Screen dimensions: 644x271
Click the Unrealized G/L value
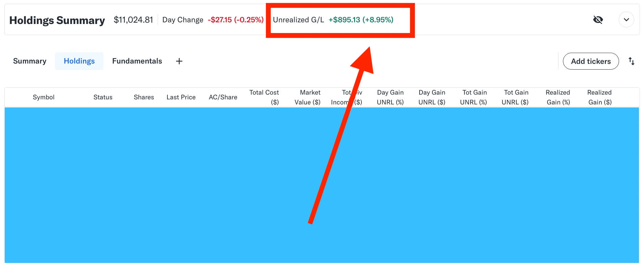tap(361, 20)
